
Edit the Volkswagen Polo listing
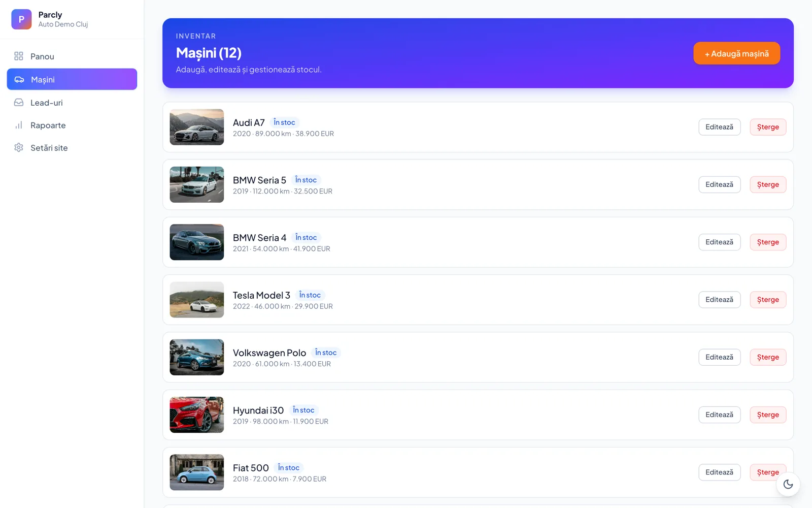pos(720,357)
